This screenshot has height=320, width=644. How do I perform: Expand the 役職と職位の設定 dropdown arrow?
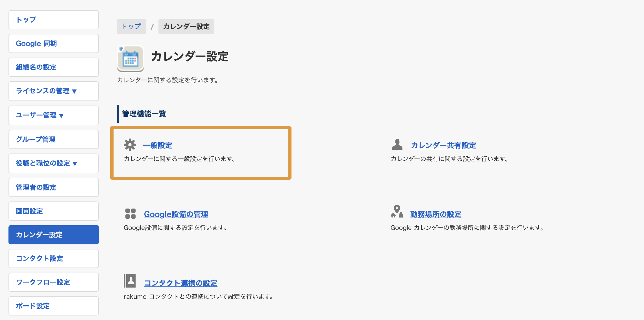[75, 164]
